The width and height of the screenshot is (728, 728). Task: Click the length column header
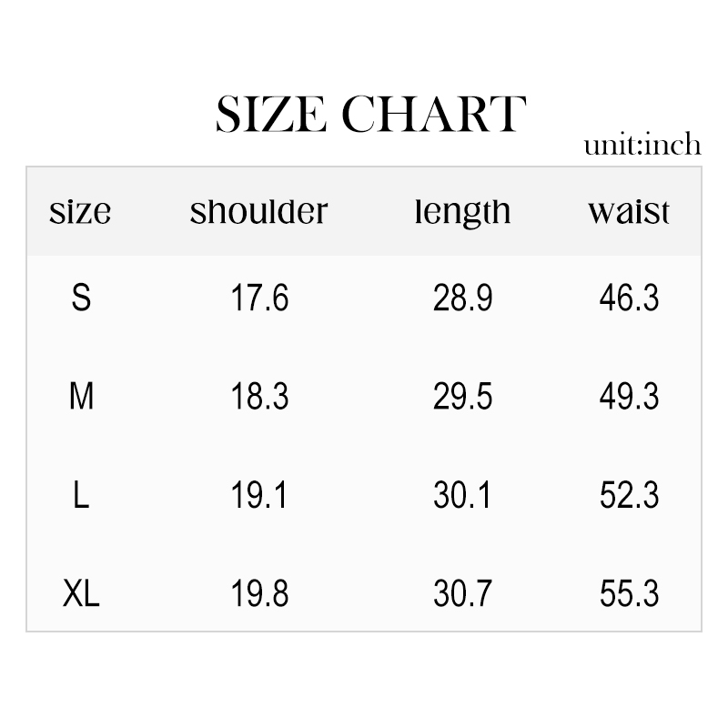click(x=462, y=213)
